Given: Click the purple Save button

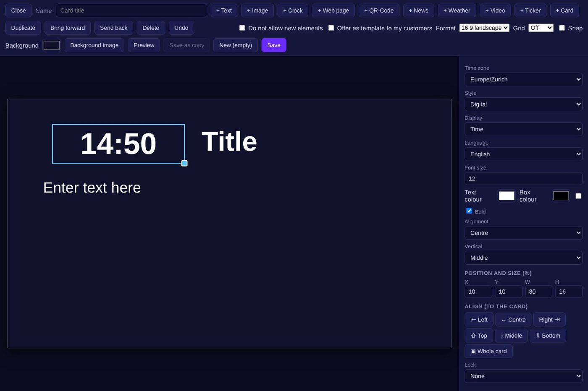Looking at the screenshot, I should 274,45.
